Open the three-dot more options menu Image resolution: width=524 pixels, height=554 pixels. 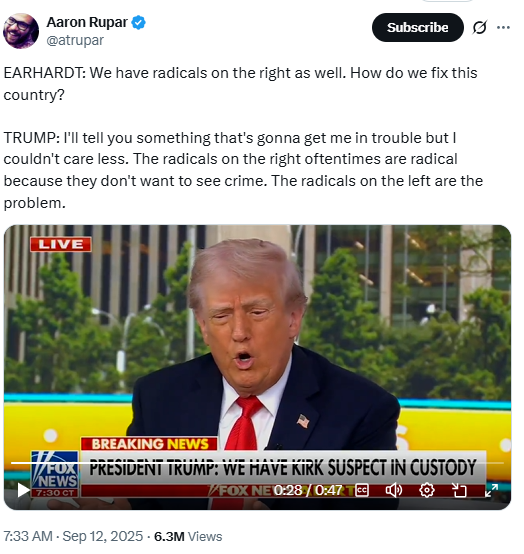503,27
